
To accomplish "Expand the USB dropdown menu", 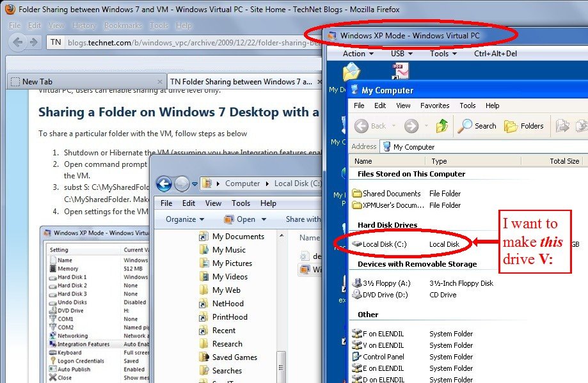I will [401, 54].
